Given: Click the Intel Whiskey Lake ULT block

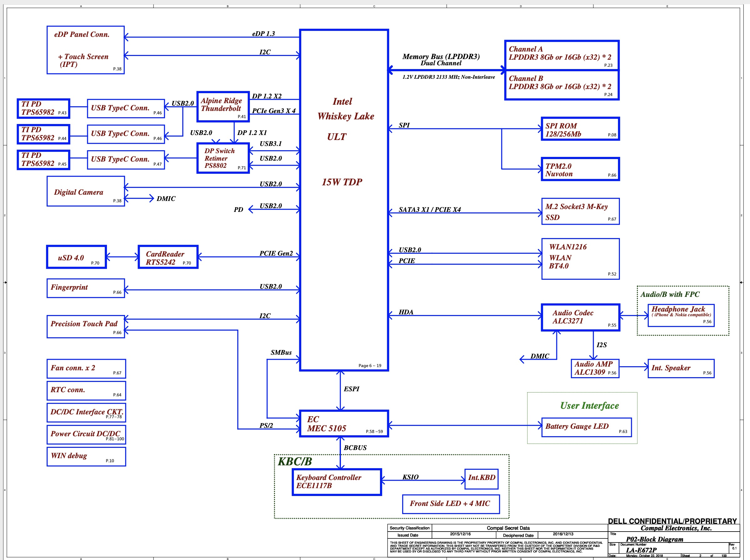Looking at the screenshot, I should (x=344, y=200).
